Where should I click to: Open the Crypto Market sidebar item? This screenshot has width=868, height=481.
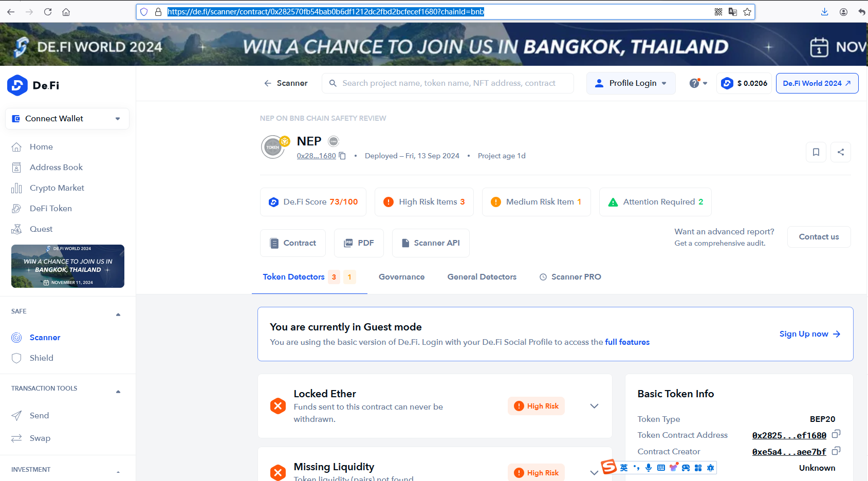(57, 188)
